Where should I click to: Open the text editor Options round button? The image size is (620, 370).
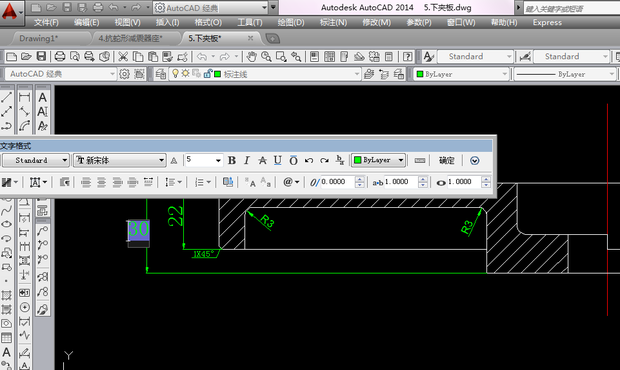[474, 160]
